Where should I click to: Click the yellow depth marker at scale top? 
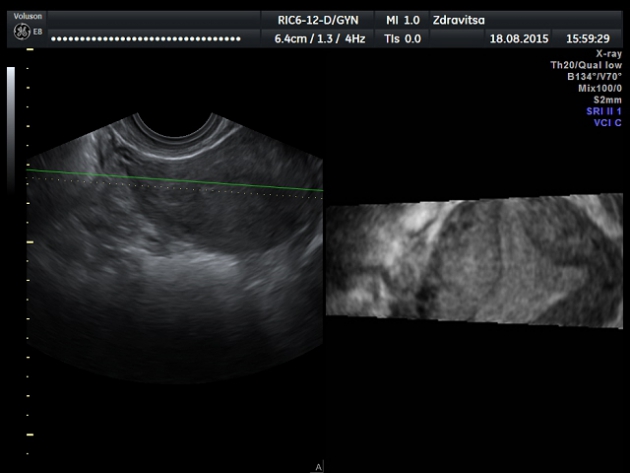[x=29, y=68]
